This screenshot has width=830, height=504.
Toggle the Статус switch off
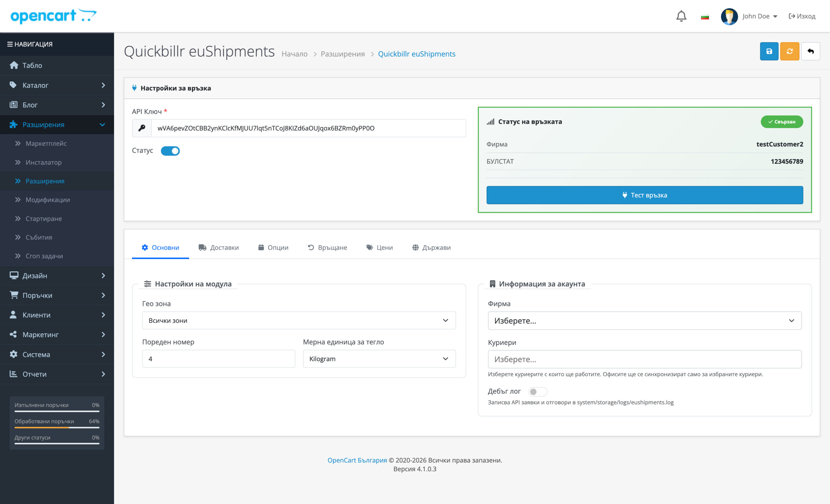point(170,151)
